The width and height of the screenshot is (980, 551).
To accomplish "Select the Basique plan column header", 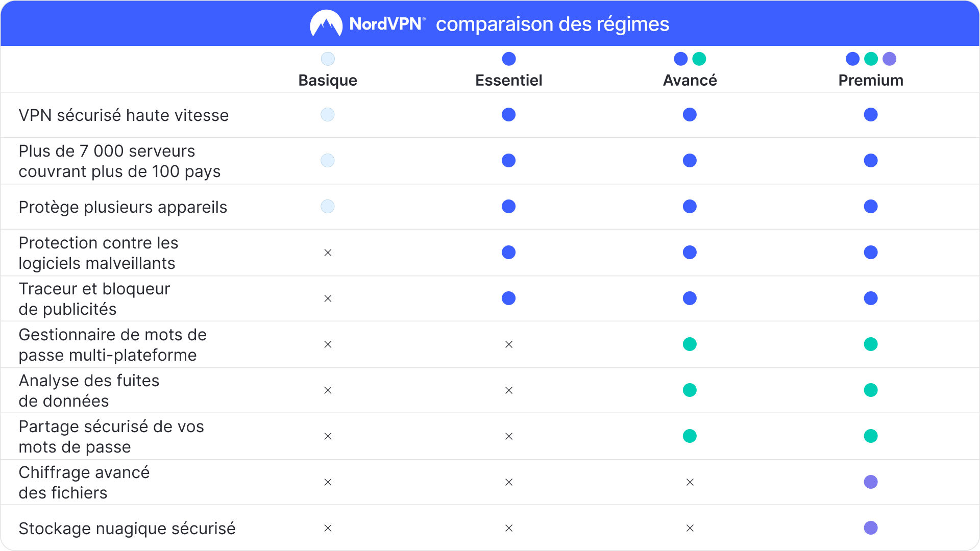I will pyautogui.click(x=328, y=80).
